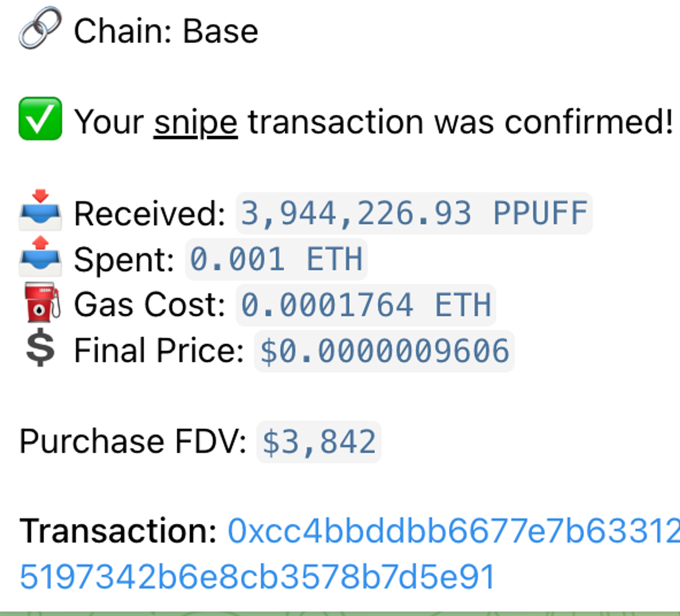The height and width of the screenshot is (616, 680).
Task: Click the "Purchase FDV:" label
Action: tap(133, 442)
